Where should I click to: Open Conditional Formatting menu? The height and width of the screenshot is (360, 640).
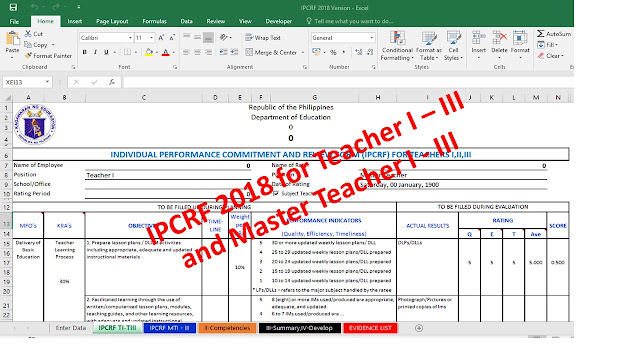pos(397,46)
